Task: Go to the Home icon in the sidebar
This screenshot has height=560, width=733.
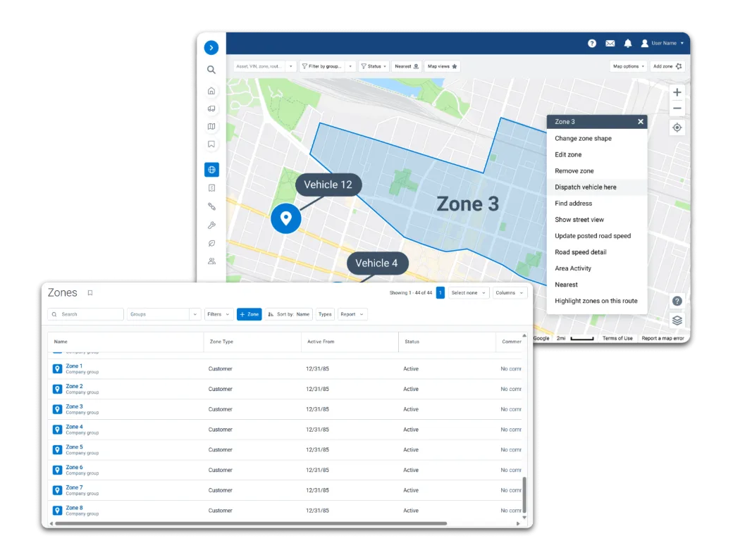Action: point(211,91)
